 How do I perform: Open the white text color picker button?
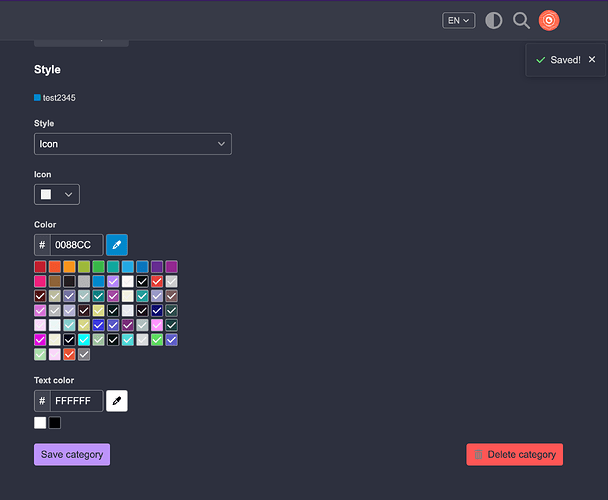point(117,401)
